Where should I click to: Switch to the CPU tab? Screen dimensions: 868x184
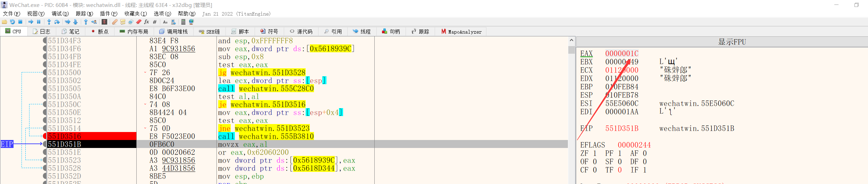pyautogui.click(x=13, y=32)
